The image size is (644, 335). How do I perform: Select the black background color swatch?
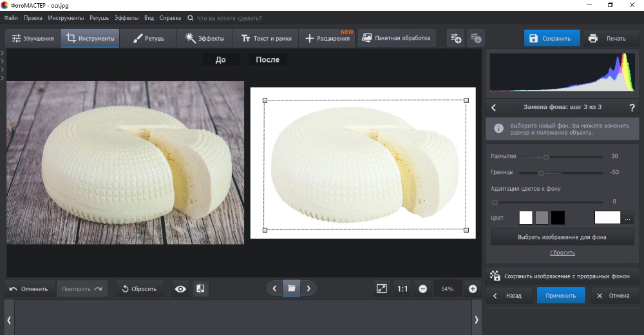click(558, 218)
